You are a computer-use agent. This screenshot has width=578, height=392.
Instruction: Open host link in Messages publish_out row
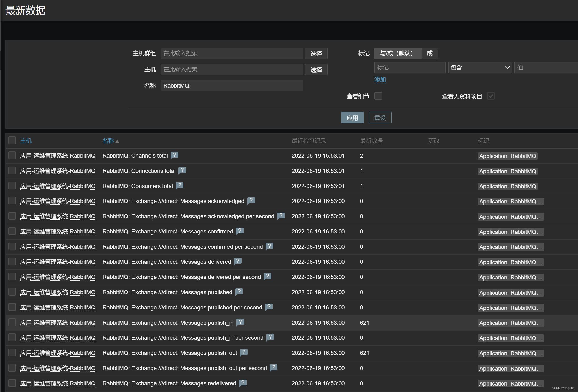(58, 353)
